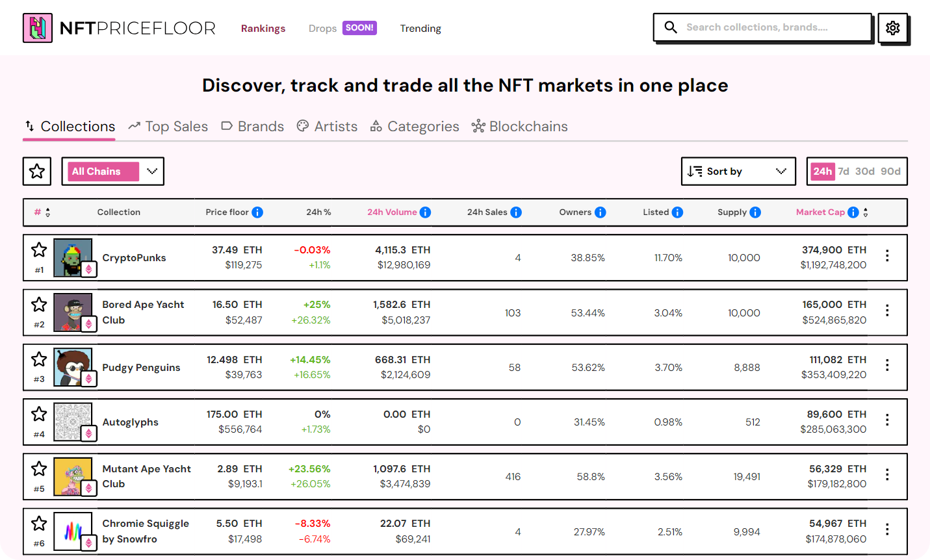Click Autoglyphs price floor 175.00 ETH
Screen dimensions: 930x560
coord(235,414)
